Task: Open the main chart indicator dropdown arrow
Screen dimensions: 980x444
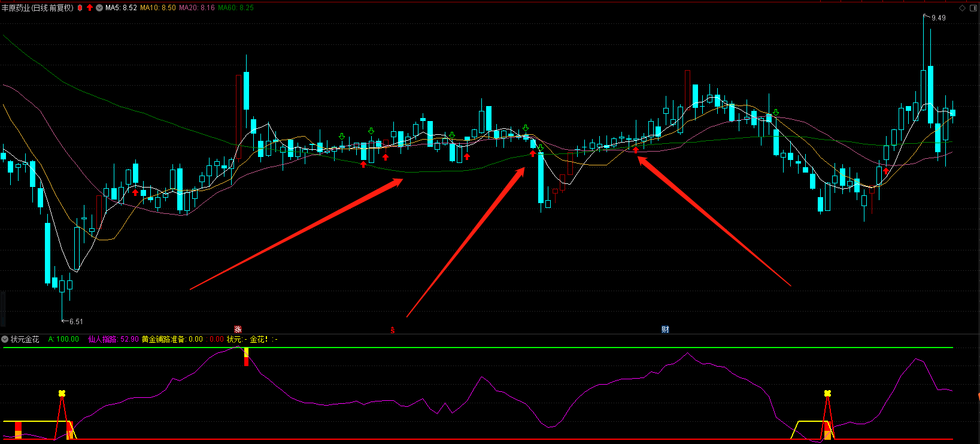Action: [x=99, y=8]
